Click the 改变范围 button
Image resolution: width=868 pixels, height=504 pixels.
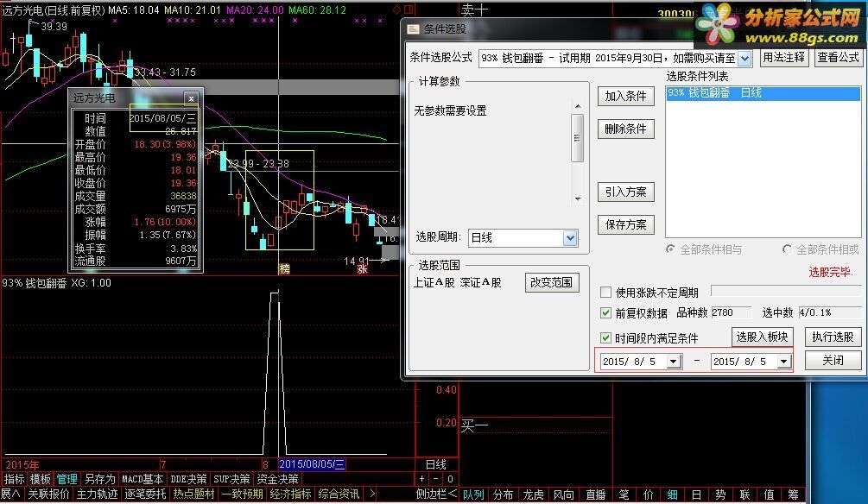coord(551,283)
